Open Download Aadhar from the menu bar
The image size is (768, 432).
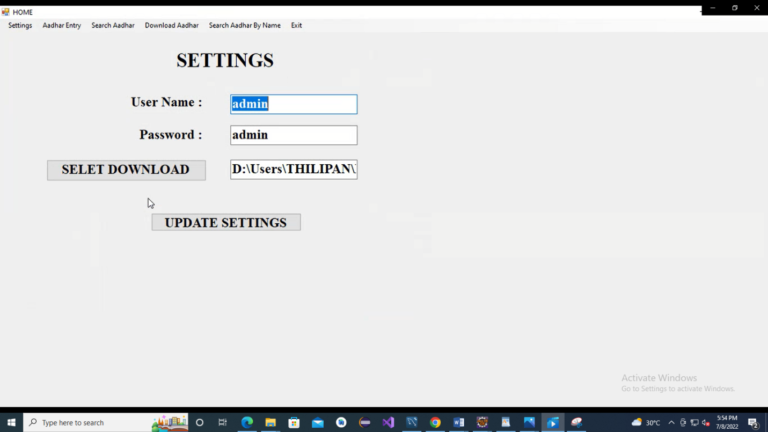(171, 25)
